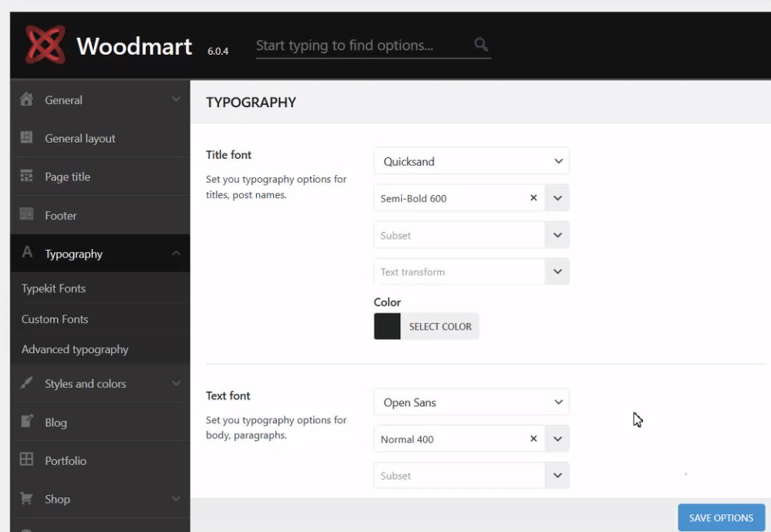Go to Shop section
771x532 pixels.
(100, 499)
